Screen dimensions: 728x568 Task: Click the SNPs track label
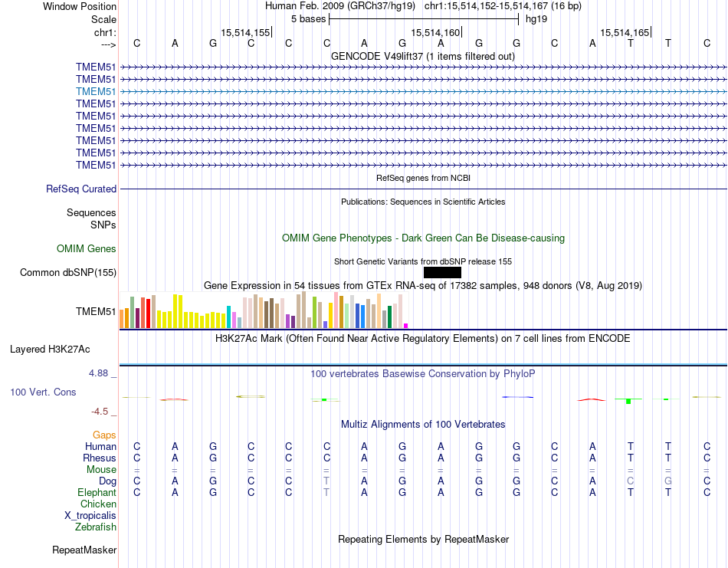tap(103, 225)
